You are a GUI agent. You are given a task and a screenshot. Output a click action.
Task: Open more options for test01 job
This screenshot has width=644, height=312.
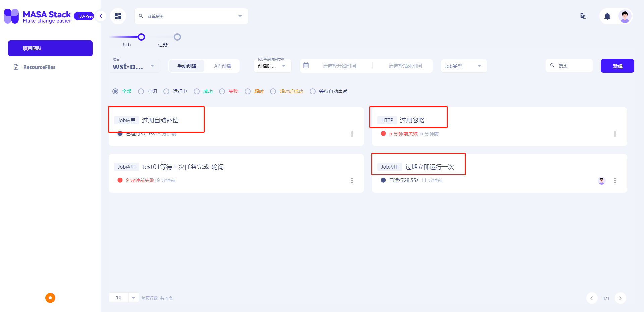tap(352, 181)
